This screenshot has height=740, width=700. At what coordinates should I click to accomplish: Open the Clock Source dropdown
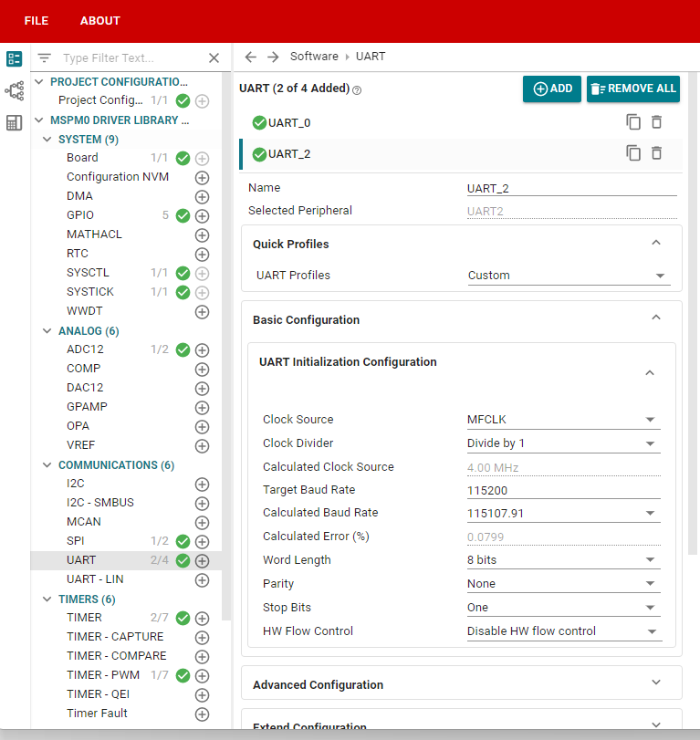(564, 420)
